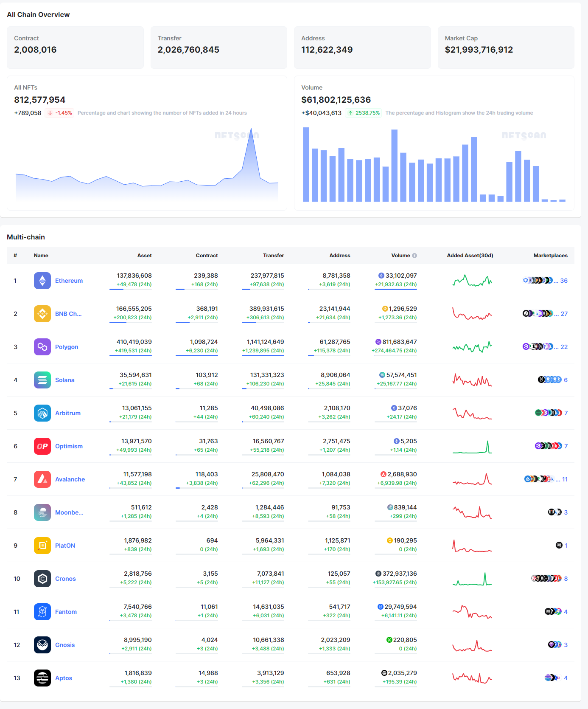Click the BNB Chain marketplaces icon cluster
The width and height of the screenshot is (588, 709).
click(538, 313)
